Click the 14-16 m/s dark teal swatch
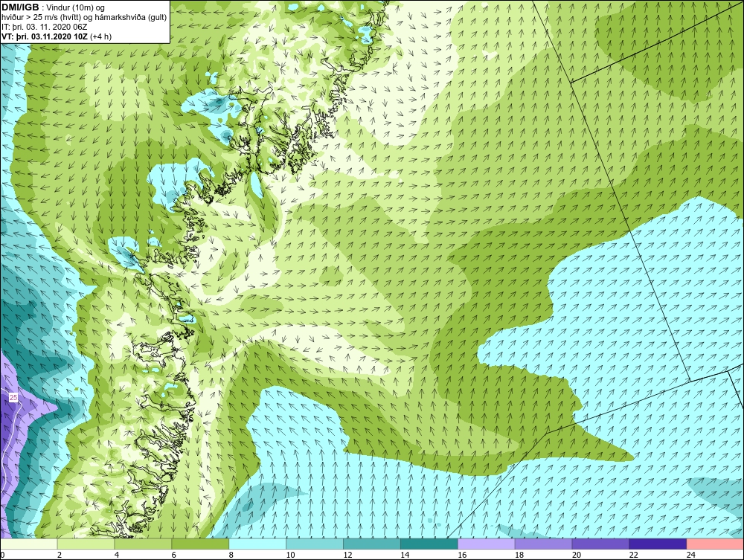Image resolution: width=744 pixels, height=560 pixels. [429, 544]
